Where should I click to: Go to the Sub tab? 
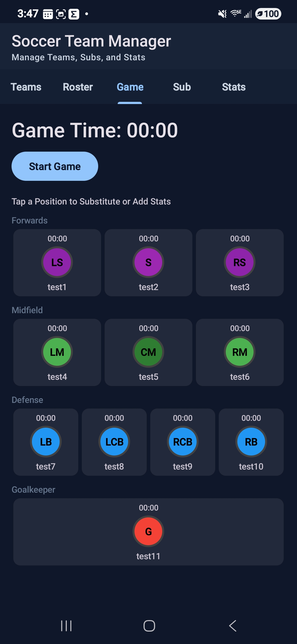coord(182,87)
